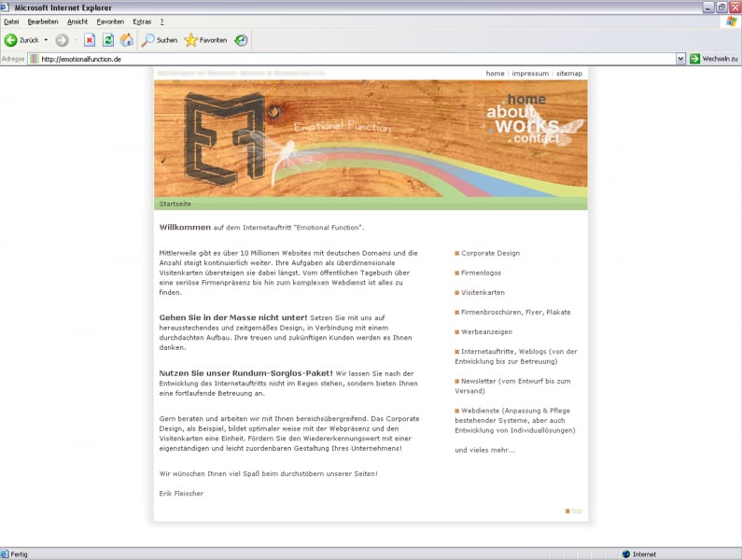Click the green Wechseln zu go arrow

pos(694,59)
